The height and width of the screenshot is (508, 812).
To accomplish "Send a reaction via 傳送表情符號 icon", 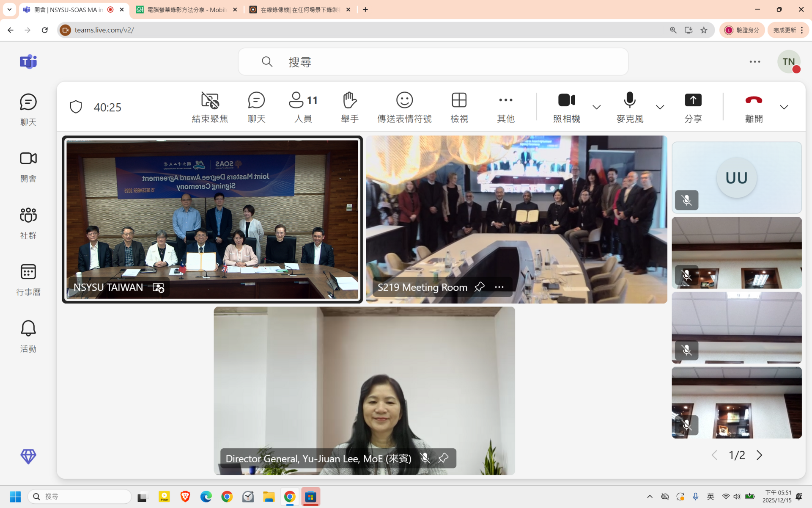I will [x=404, y=107].
